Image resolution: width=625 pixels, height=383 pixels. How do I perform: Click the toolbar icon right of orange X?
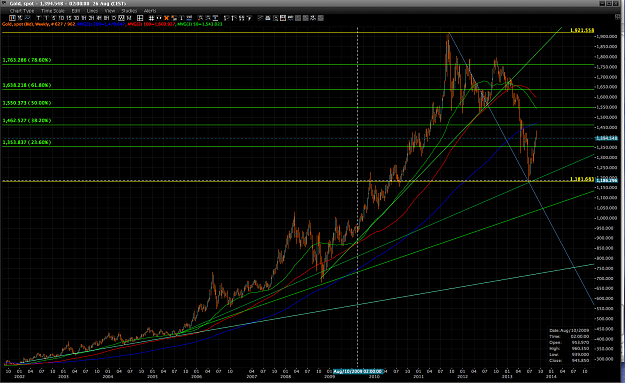click(174, 18)
